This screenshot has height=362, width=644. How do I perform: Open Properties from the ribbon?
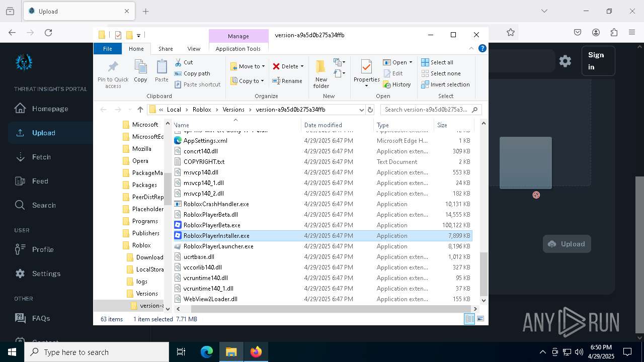click(366, 73)
